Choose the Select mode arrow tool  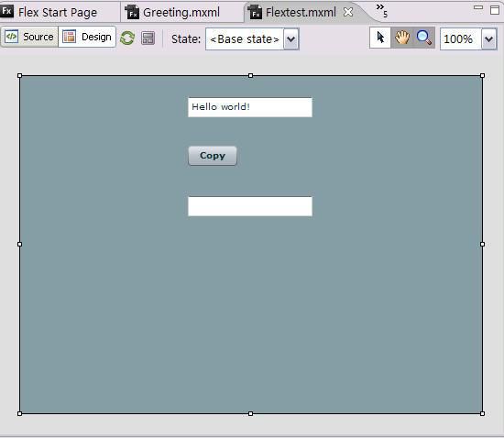pos(380,38)
